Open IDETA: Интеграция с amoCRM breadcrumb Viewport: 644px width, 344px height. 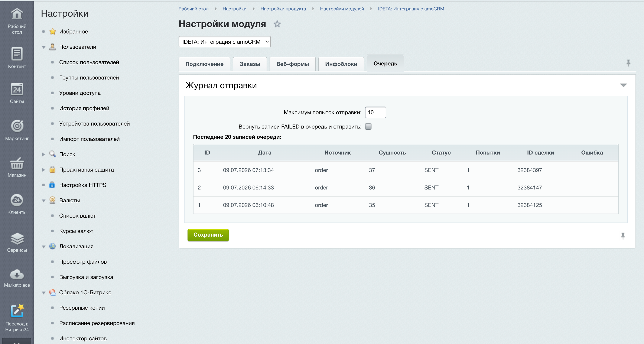(x=411, y=9)
